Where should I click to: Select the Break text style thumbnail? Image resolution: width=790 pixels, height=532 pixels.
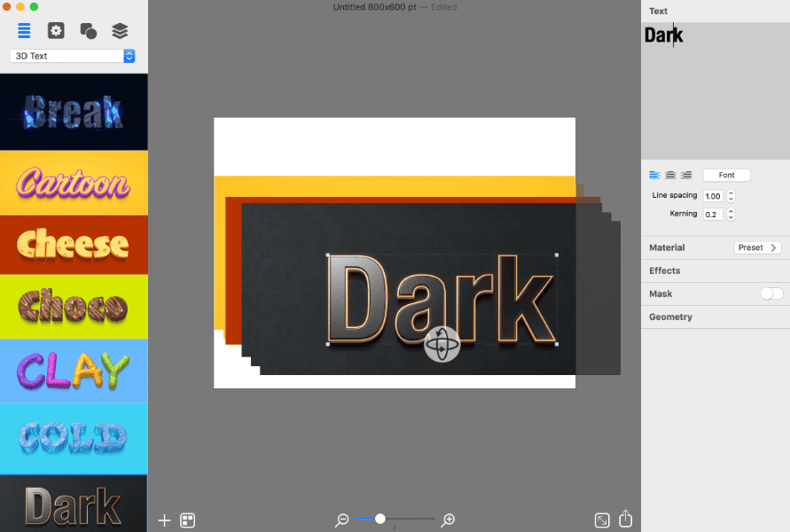coord(74,112)
